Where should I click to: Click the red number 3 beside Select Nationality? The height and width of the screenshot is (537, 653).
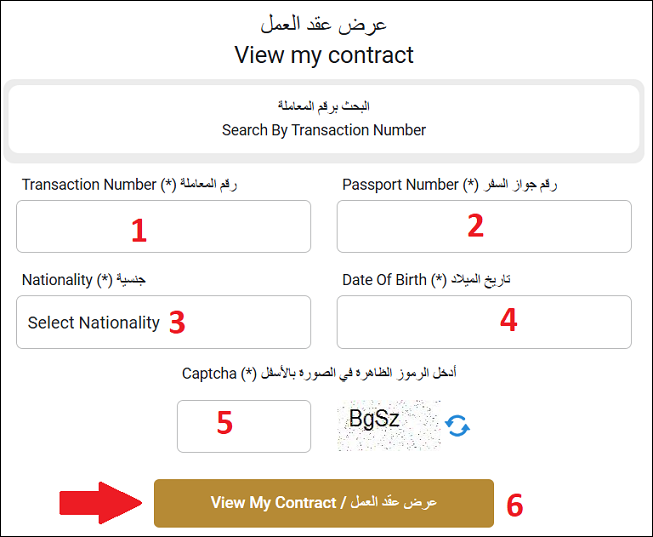[177, 322]
